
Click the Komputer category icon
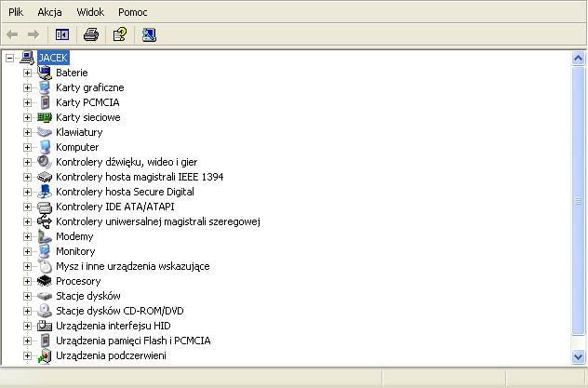45,147
